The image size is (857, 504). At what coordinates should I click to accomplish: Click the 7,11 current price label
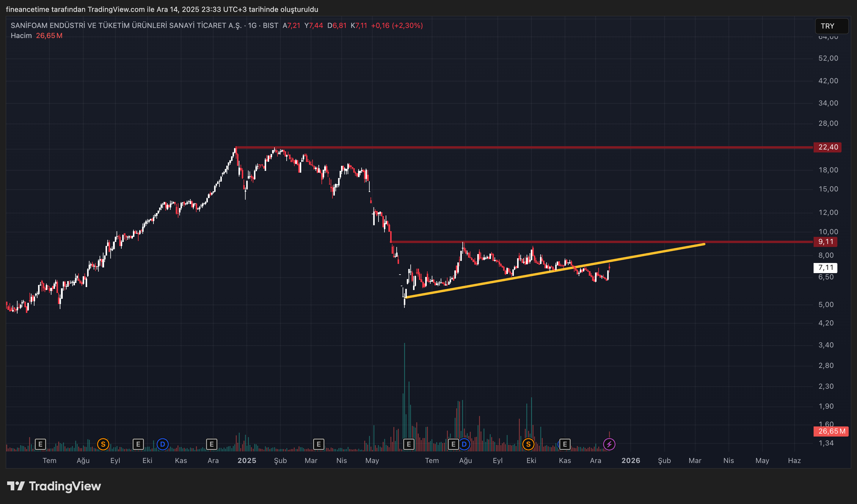(x=825, y=267)
